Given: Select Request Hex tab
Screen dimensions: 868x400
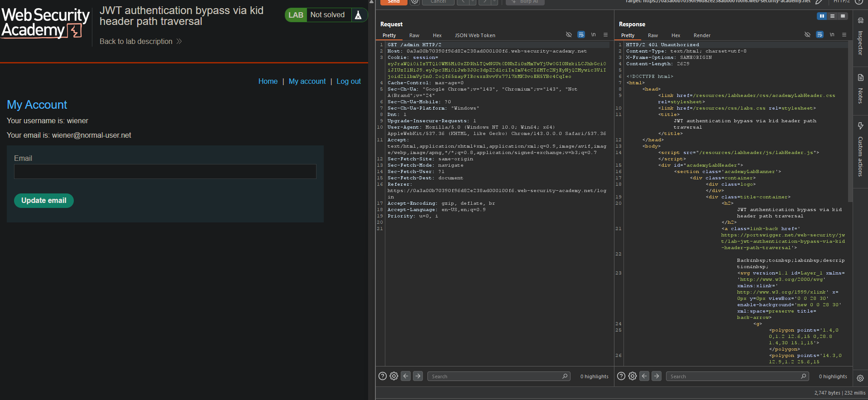Looking at the screenshot, I should [x=437, y=35].
